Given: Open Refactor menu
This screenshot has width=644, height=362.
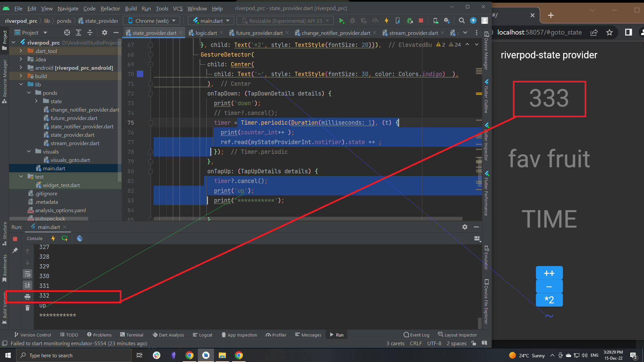Looking at the screenshot, I should [110, 8].
